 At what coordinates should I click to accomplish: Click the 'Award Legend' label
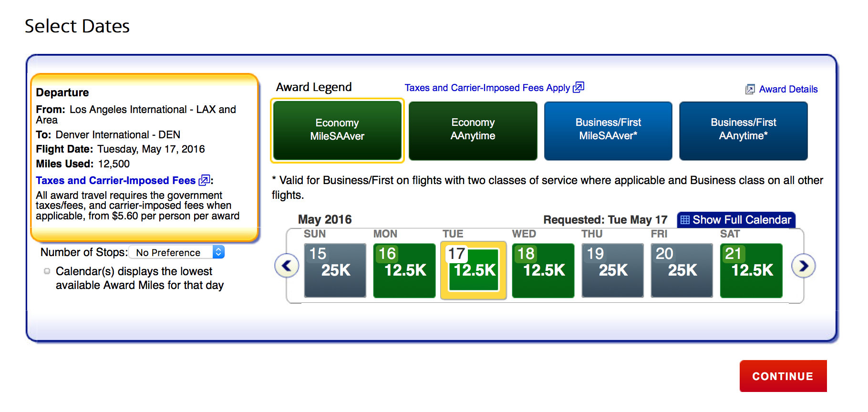tap(314, 87)
